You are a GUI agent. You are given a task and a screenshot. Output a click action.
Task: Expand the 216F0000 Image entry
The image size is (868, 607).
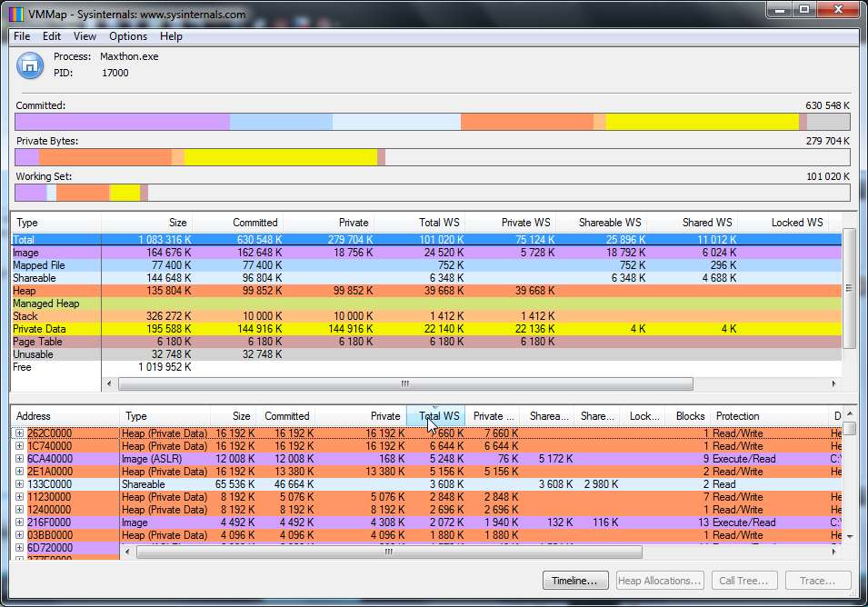pyautogui.click(x=19, y=522)
